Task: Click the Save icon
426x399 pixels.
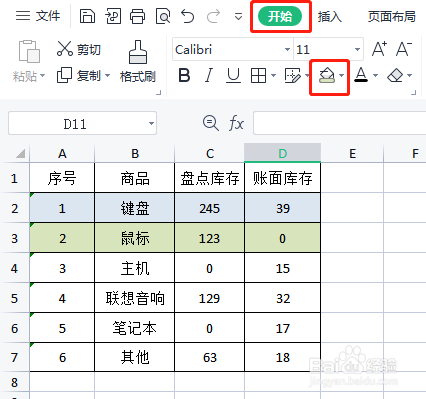Action: coord(87,16)
